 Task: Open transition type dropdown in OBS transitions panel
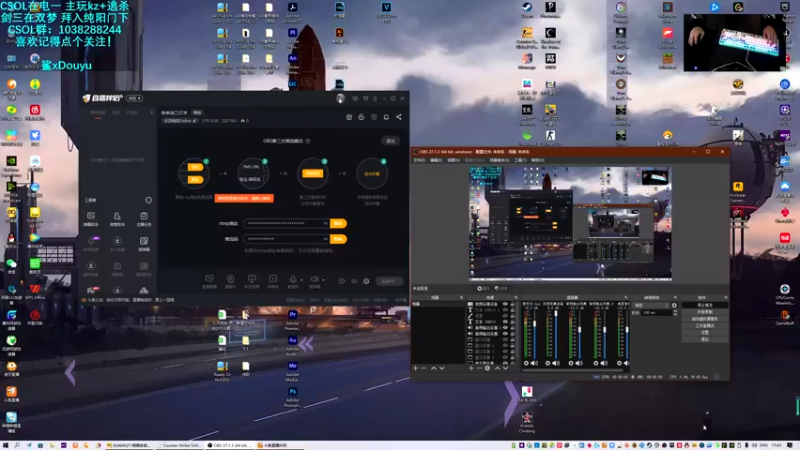pyautogui.click(x=651, y=306)
